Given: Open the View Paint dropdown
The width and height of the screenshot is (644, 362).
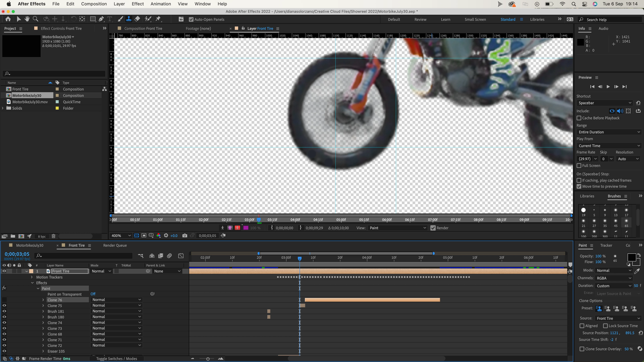Looking at the screenshot, I should (397, 228).
